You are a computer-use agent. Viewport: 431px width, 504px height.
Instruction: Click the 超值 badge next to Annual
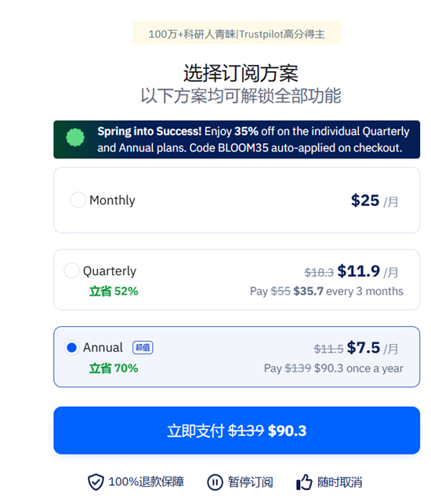tap(143, 347)
